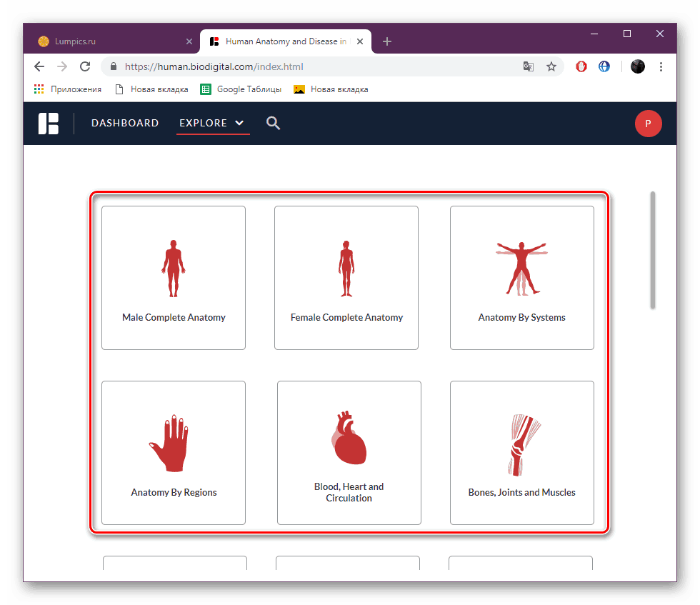Select the DASHBOARD menu item
The height and width of the screenshot is (605, 700).
125,123
